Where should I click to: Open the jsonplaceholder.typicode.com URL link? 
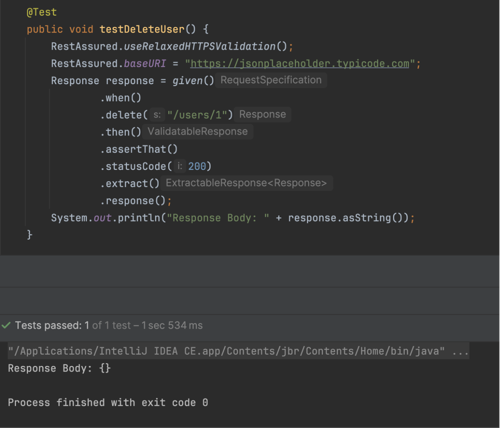coord(299,64)
